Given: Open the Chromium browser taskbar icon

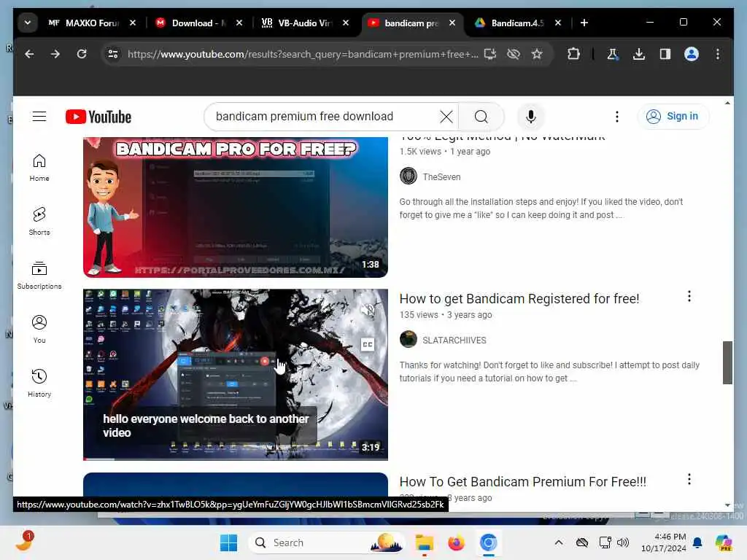Looking at the screenshot, I should click(488, 542).
